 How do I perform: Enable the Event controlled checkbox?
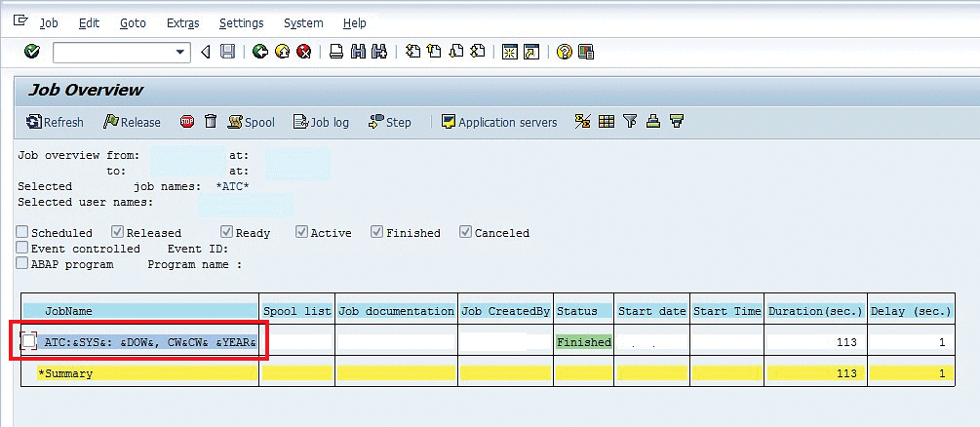pos(22,249)
